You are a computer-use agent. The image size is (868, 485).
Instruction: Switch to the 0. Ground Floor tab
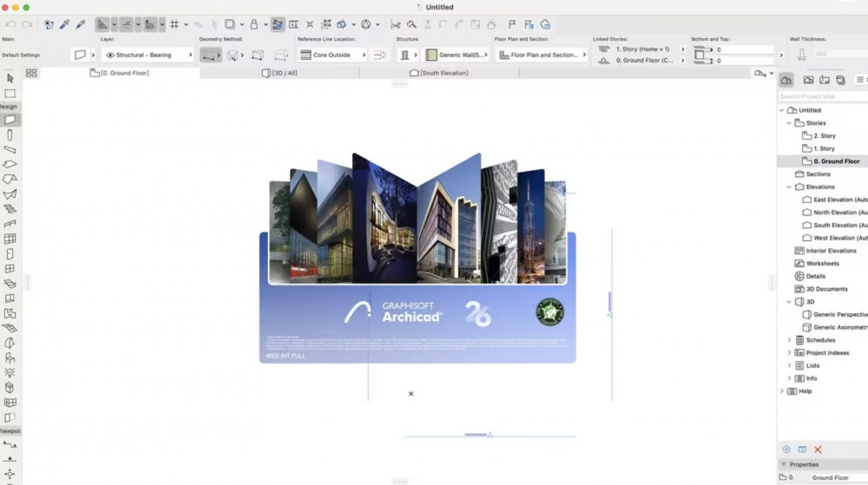(120, 73)
